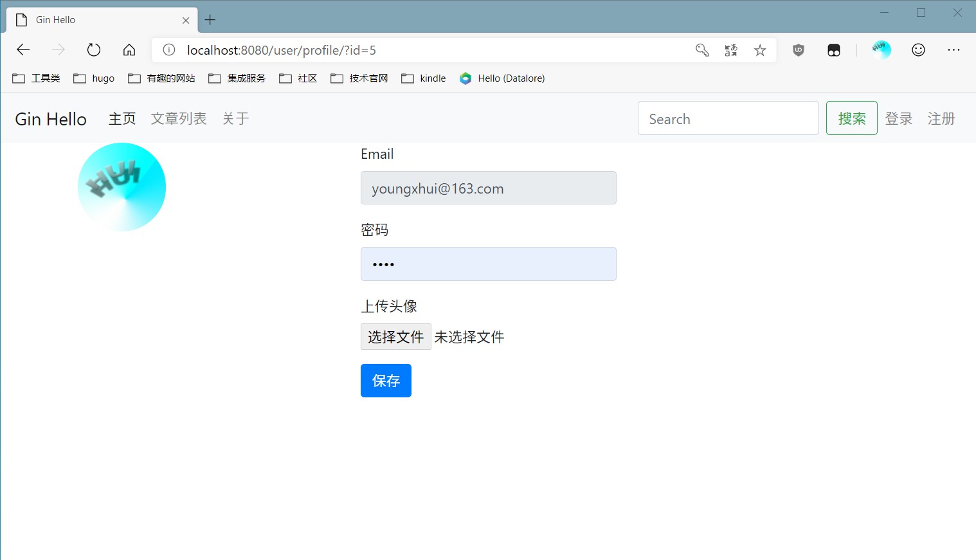Click the user profile avatar image

pyautogui.click(x=122, y=186)
